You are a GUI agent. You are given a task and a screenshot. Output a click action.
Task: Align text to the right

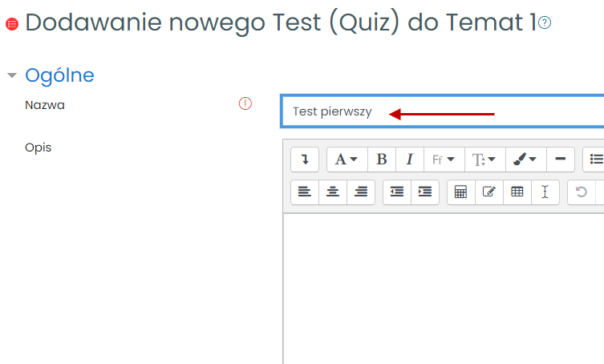point(361,192)
